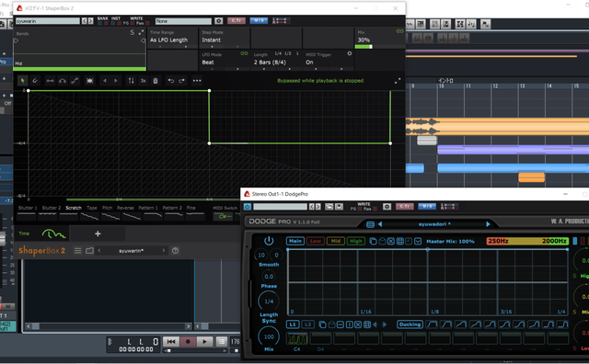The height and width of the screenshot is (364, 589).
Task: Open the Step Mode Instant selector
Action: (224, 38)
